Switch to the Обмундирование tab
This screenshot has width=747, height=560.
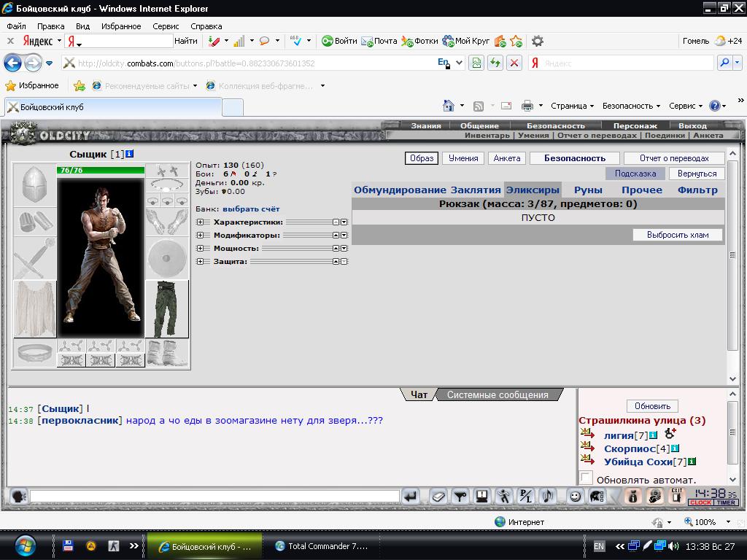400,190
